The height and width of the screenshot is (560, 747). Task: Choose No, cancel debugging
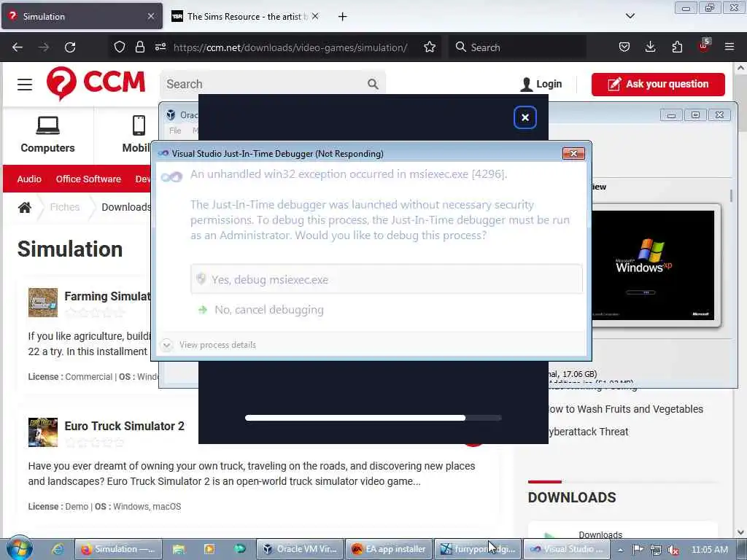[269, 310]
